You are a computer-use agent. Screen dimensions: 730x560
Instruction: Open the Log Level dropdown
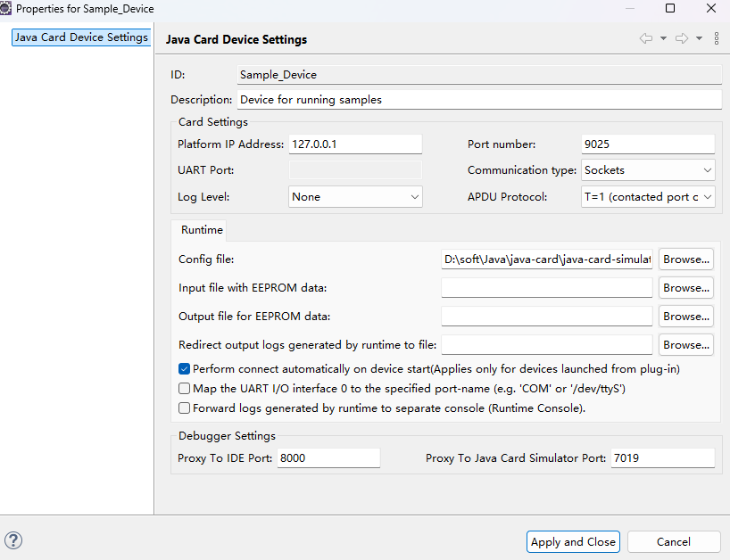point(355,197)
